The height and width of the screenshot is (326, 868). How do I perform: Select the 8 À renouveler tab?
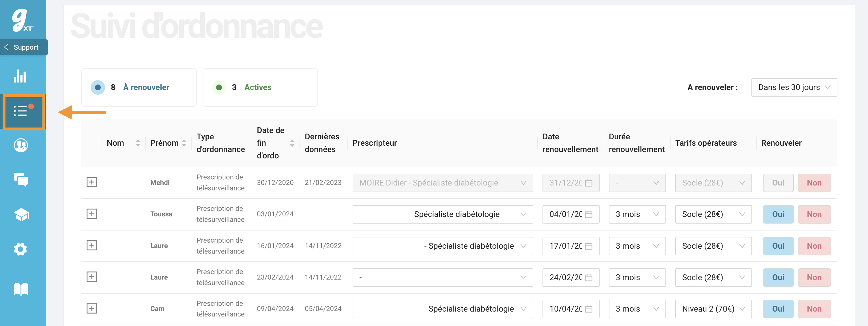[139, 87]
